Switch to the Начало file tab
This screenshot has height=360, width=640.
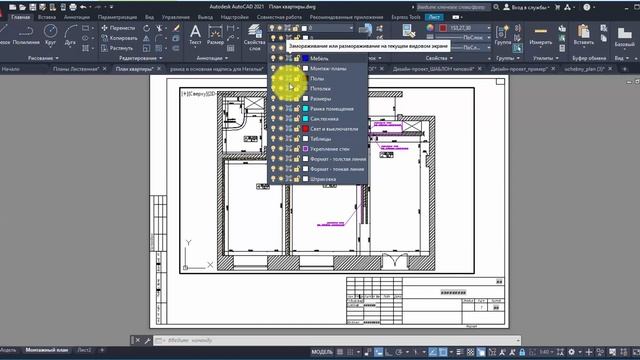click(x=11, y=69)
